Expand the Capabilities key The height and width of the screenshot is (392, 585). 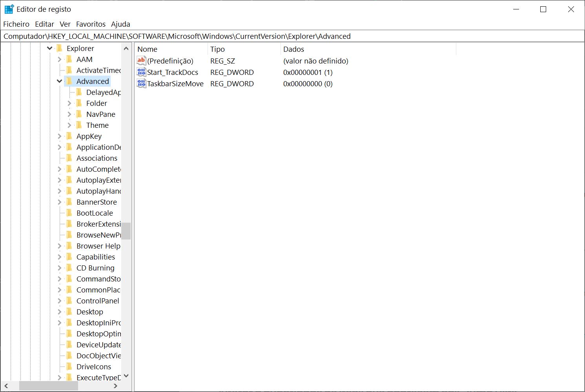(60, 257)
